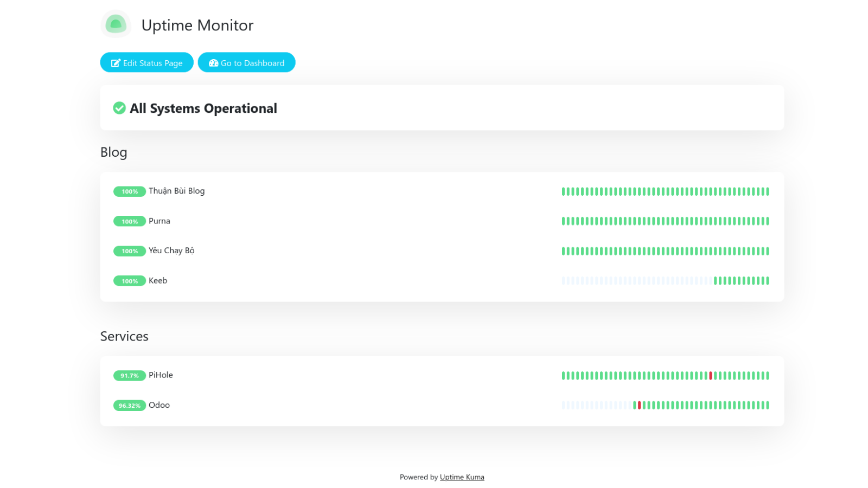Click the 100% badge for Thuận Bùi Blog
The image size is (868, 488).
pyautogui.click(x=129, y=191)
